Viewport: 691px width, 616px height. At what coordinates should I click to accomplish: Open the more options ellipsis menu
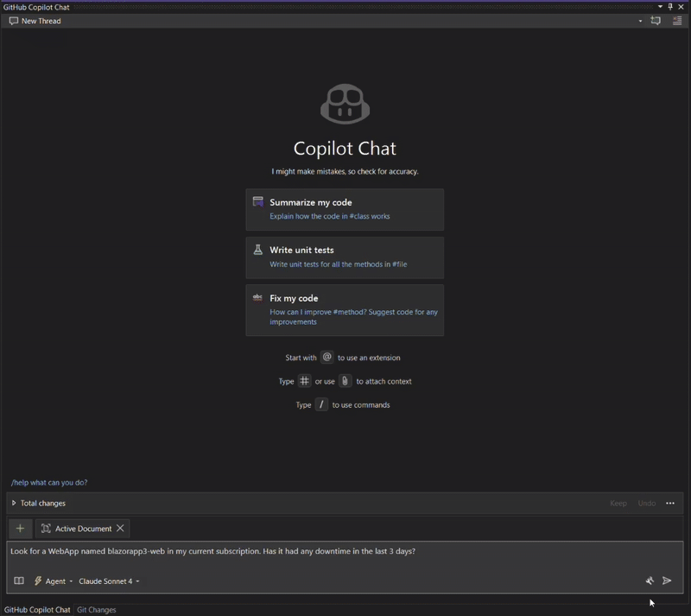671,503
